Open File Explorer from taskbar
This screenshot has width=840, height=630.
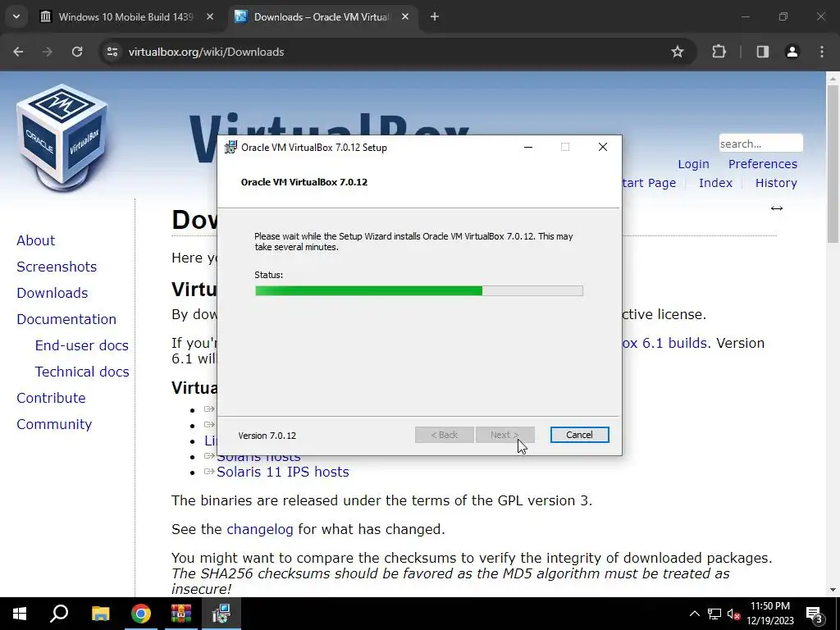[100, 614]
